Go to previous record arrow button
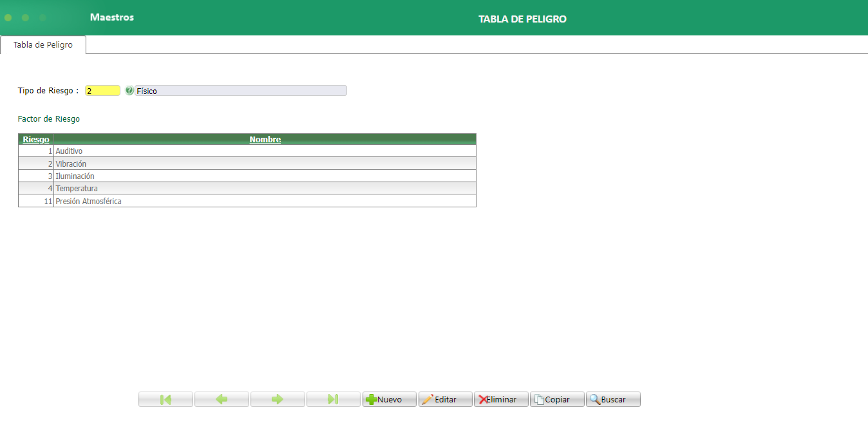 (222, 399)
